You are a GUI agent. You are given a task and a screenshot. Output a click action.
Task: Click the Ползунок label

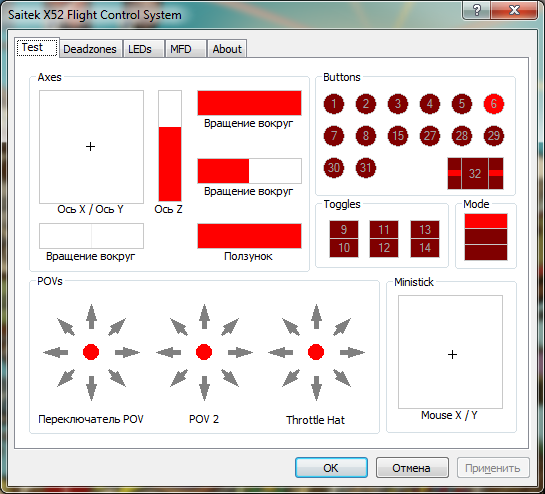tap(249, 256)
